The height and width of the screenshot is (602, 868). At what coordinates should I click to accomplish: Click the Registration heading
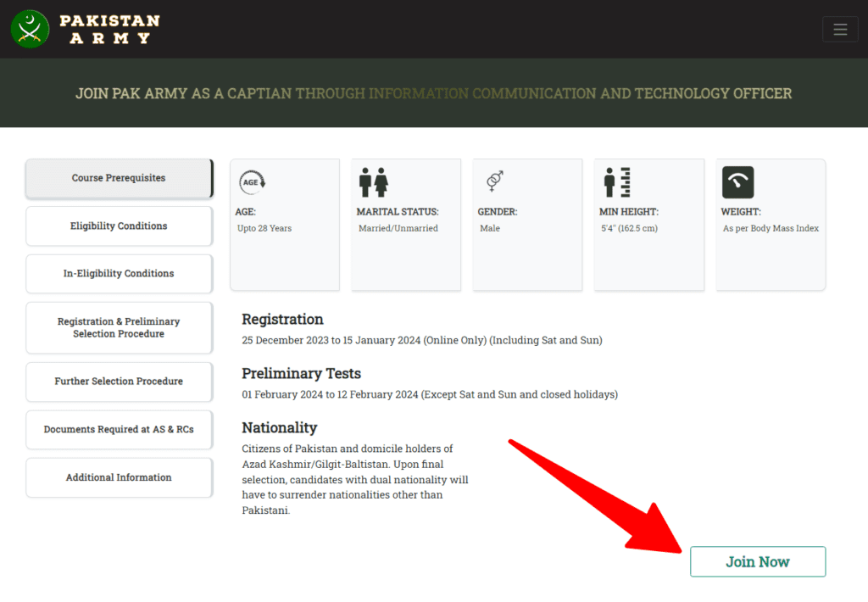tap(282, 320)
